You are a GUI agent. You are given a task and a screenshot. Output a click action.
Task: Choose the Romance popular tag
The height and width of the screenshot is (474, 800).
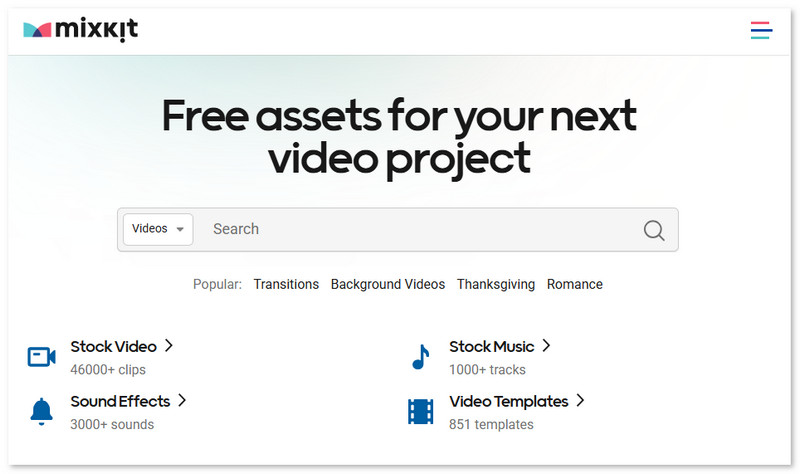pos(575,284)
